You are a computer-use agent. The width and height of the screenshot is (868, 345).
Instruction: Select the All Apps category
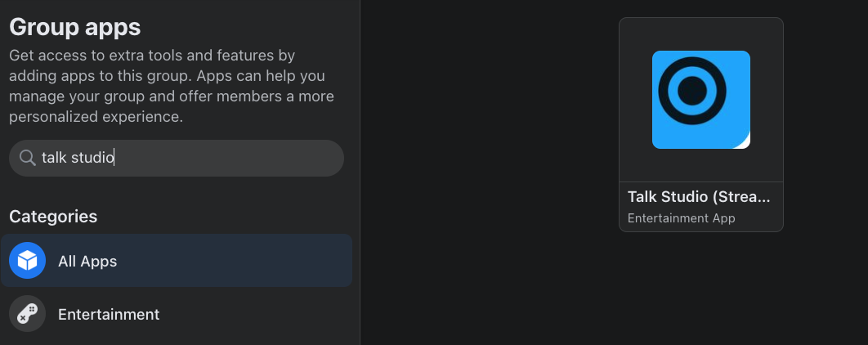click(87, 262)
